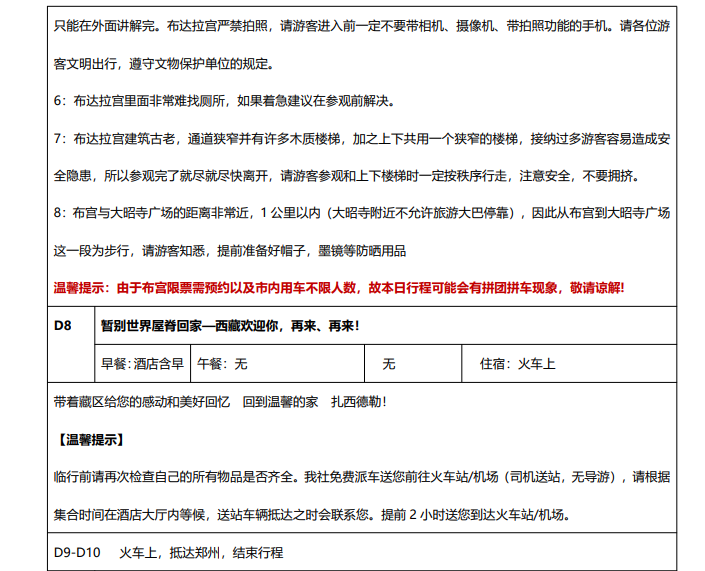This screenshot has height=571, width=705.
Task: Click note 8 starting '8：布宫与大昭寺广场'
Action: (x=360, y=213)
